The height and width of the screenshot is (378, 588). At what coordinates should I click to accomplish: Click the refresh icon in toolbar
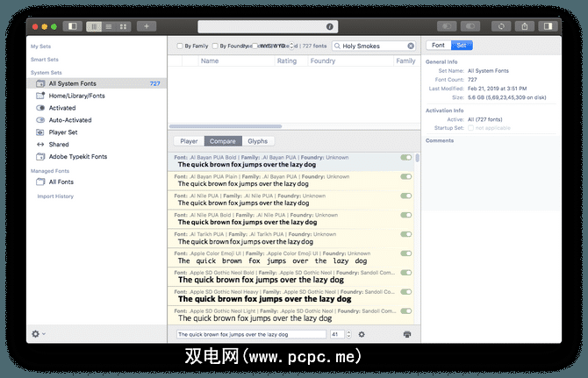tap(503, 26)
